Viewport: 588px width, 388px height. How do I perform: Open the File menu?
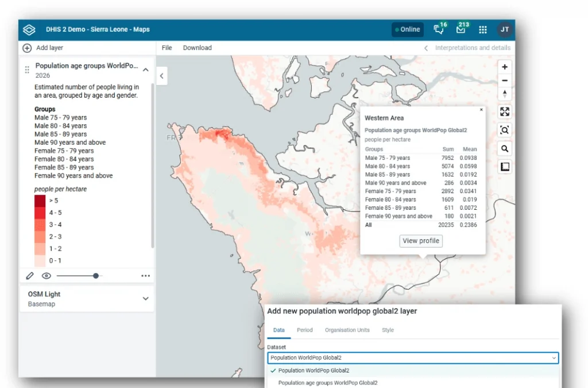(167, 48)
